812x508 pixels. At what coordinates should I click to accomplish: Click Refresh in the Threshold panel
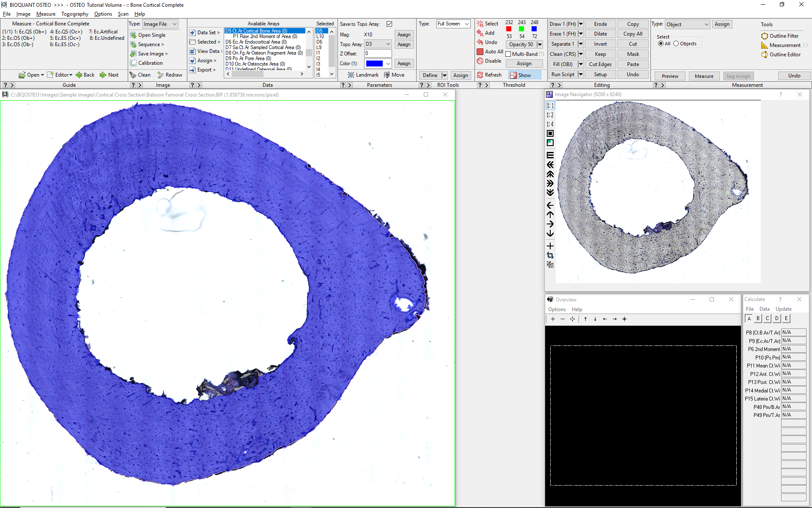(489, 75)
